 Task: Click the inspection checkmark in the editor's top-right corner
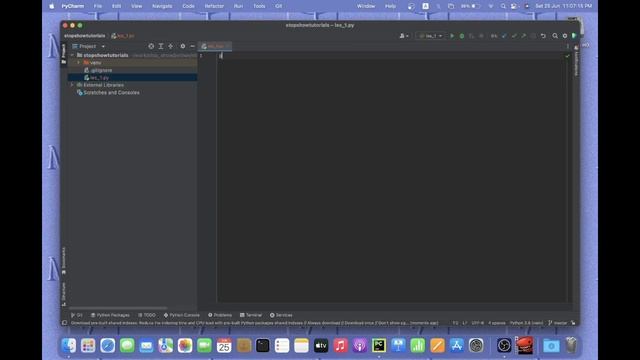(567, 56)
